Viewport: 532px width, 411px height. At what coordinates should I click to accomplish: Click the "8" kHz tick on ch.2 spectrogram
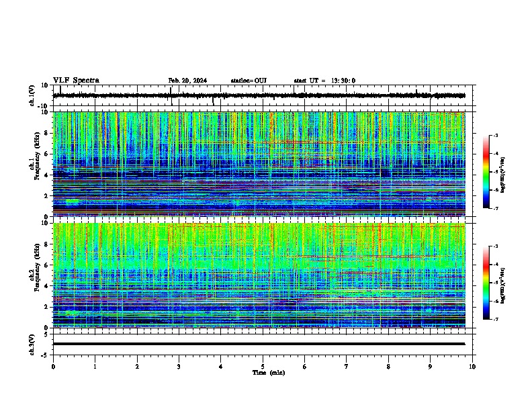tap(46, 244)
